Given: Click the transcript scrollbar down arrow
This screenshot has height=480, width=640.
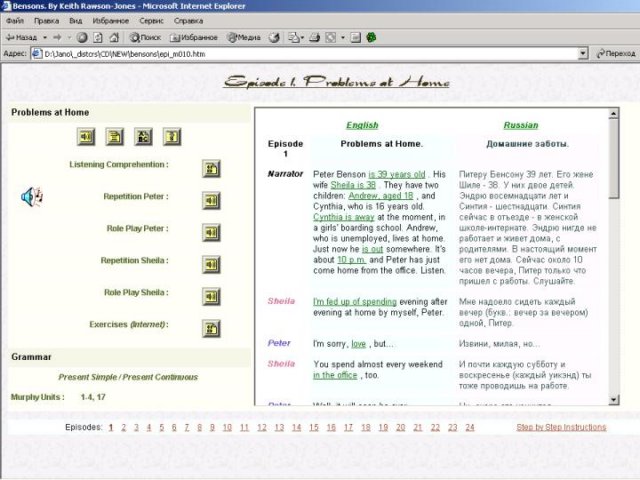Looking at the screenshot, I should [x=613, y=400].
